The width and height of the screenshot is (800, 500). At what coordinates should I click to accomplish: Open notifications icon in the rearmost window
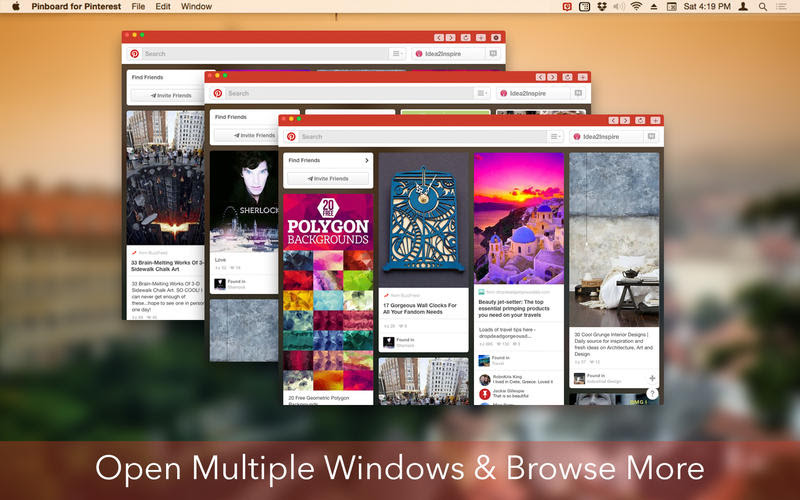(493, 54)
